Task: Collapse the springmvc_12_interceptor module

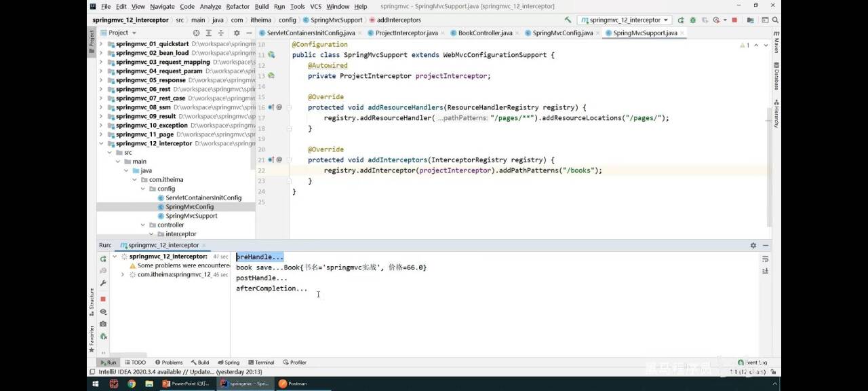Action: tap(101, 143)
